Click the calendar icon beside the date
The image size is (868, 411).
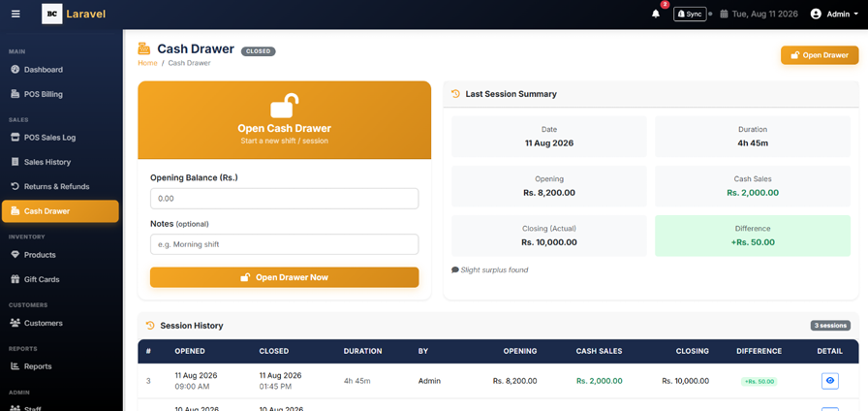click(724, 14)
